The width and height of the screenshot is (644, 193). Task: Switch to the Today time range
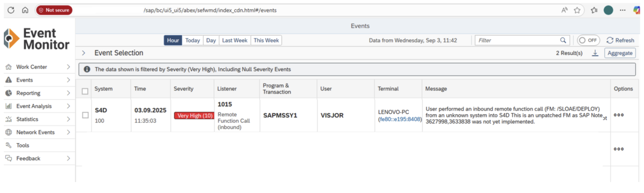click(193, 40)
